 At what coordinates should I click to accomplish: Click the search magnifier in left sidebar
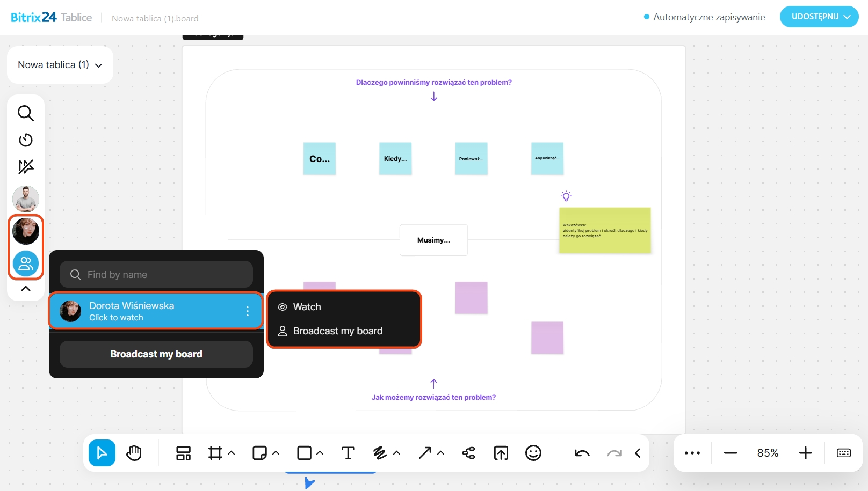26,113
